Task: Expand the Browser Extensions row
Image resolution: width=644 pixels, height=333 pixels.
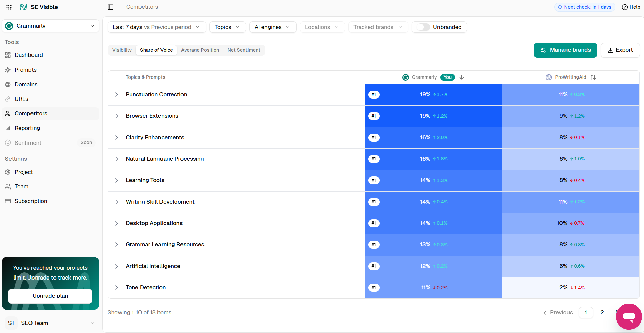Action: (x=116, y=116)
